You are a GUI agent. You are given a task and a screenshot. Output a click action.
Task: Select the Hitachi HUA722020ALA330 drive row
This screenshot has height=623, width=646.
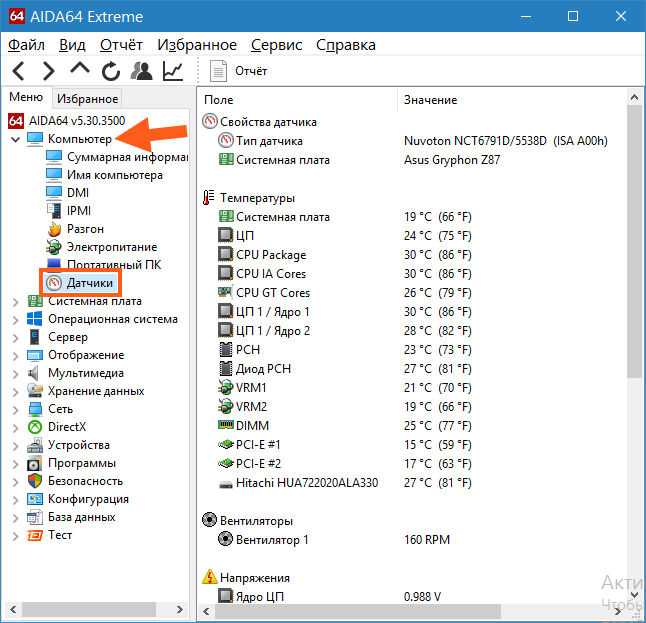pyautogui.click(x=344, y=482)
